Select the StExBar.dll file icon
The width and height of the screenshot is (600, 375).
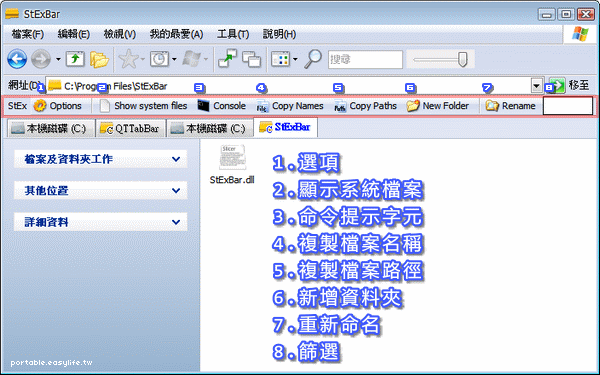pyautogui.click(x=232, y=157)
